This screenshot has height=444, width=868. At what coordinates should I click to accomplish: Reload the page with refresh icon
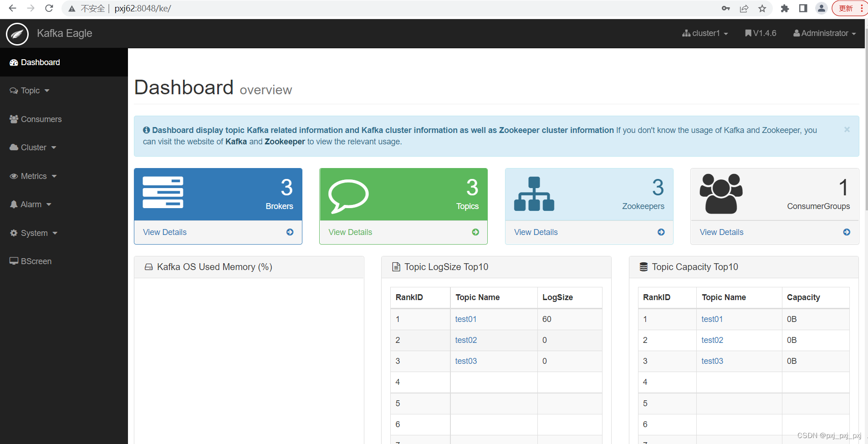click(49, 8)
